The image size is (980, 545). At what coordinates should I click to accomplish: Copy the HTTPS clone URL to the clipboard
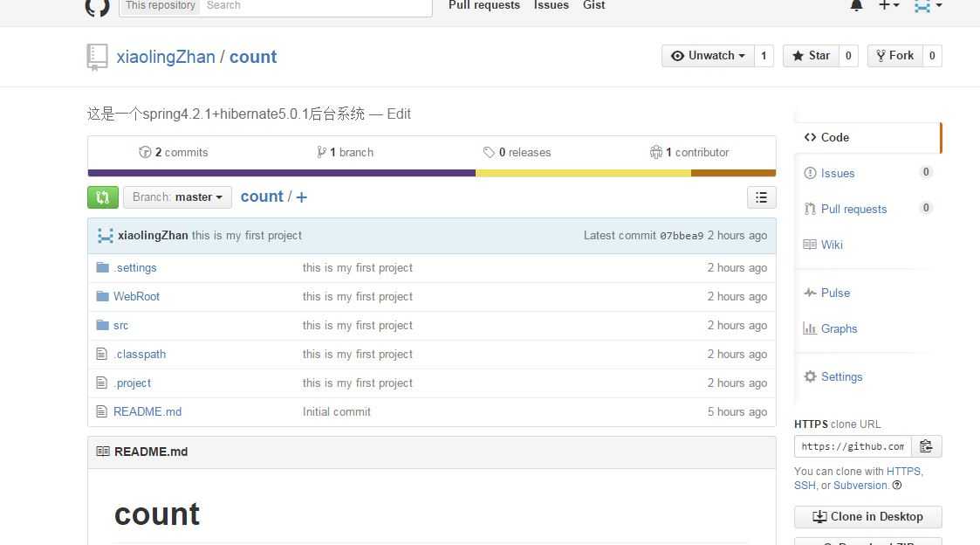926,447
